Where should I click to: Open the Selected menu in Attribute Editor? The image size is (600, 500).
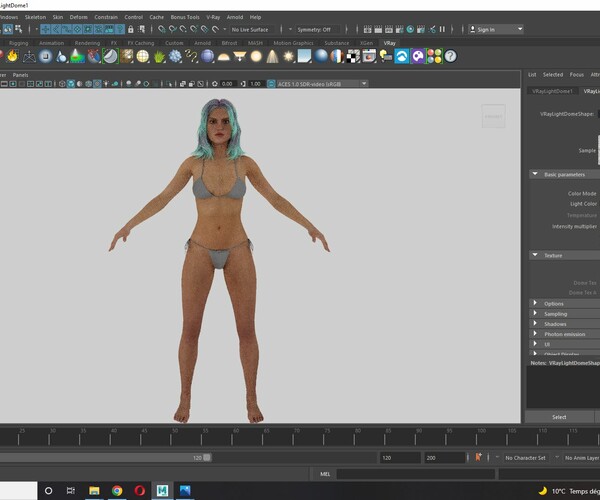pyautogui.click(x=553, y=75)
